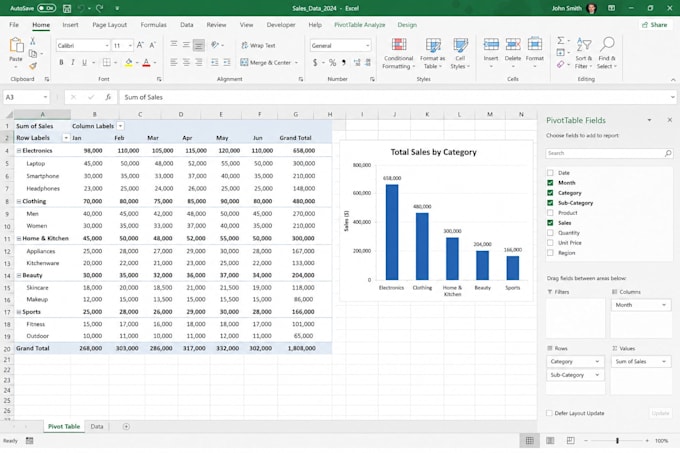Image resolution: width=680 pixels, height=453 pixels.
Task: Open Format as Table gallery
Action: (x=432, y=53)
